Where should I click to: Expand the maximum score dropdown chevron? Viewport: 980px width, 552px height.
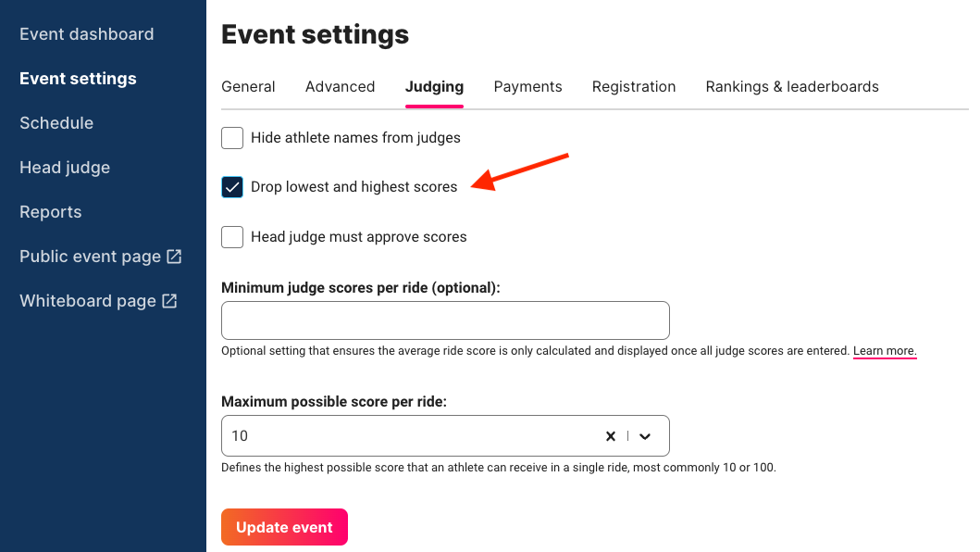[645, 436]
